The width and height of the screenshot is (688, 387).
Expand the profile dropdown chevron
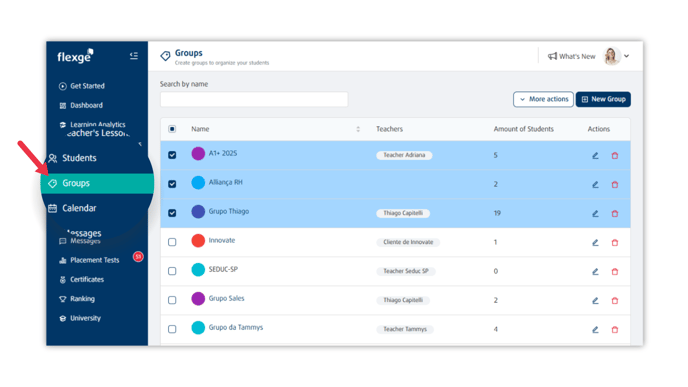click(627, 56)
